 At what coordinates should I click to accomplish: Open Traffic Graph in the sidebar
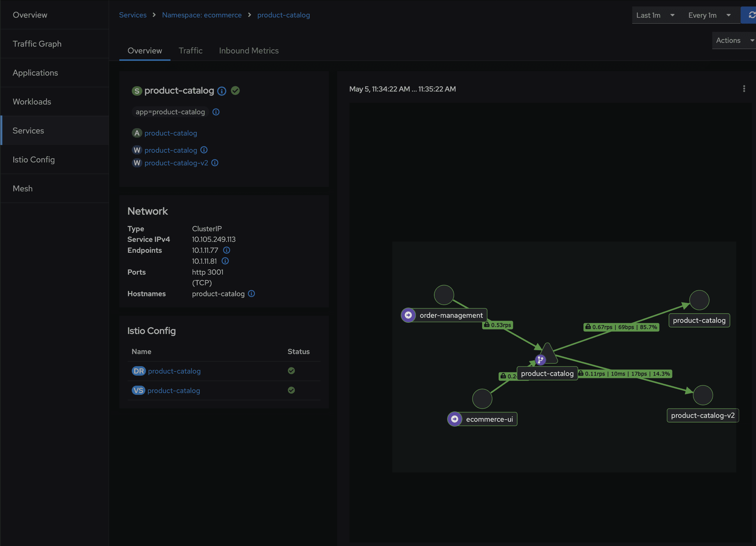(55, 44)
